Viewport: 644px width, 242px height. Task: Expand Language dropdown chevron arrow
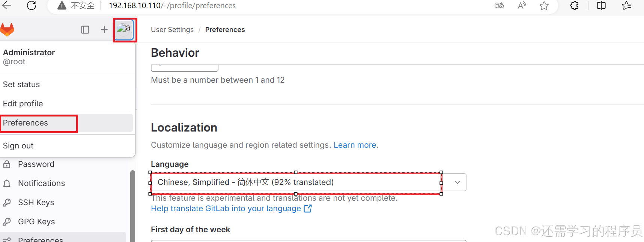[x=457, y=182]
